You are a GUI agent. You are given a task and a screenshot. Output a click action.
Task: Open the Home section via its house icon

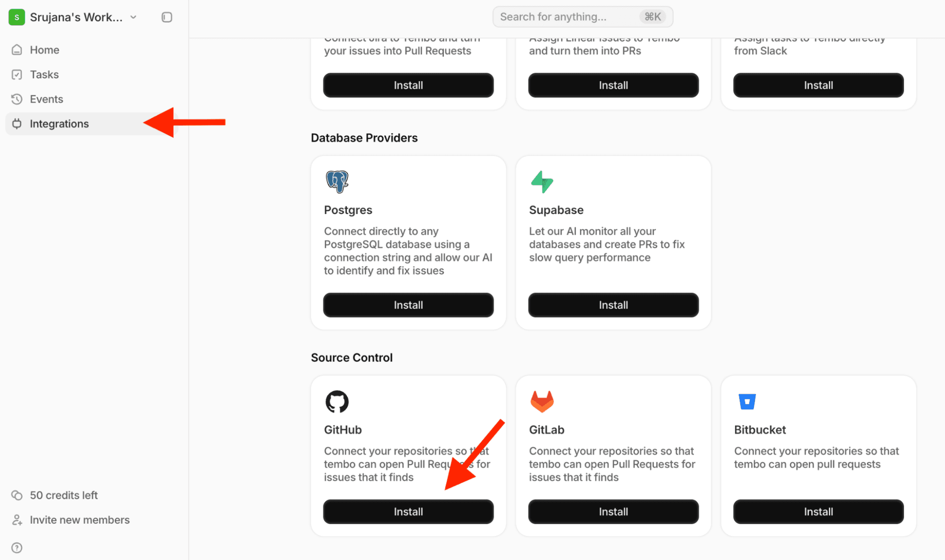pos(17,49)
